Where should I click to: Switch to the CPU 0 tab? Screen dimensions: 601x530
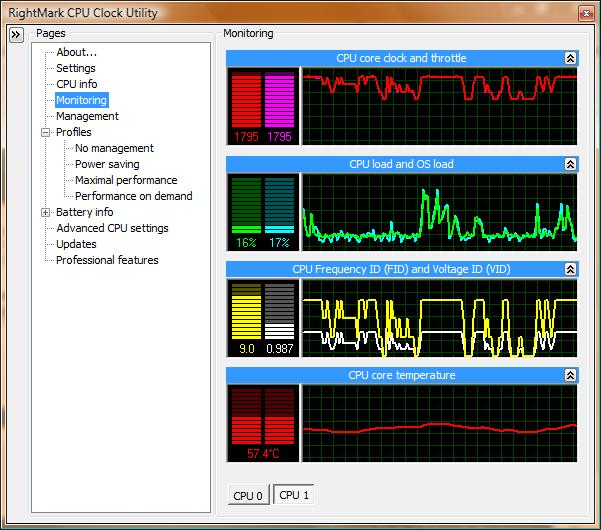[x=248, y=496]
